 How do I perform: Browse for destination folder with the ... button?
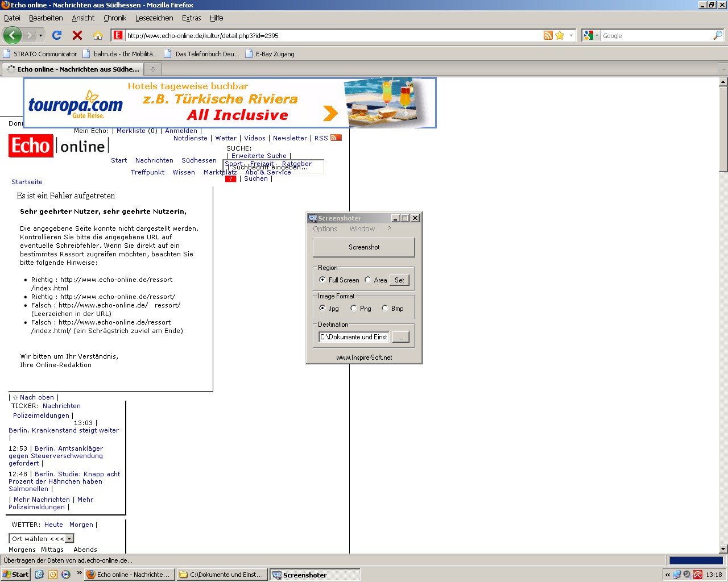[x=400, y=337]
